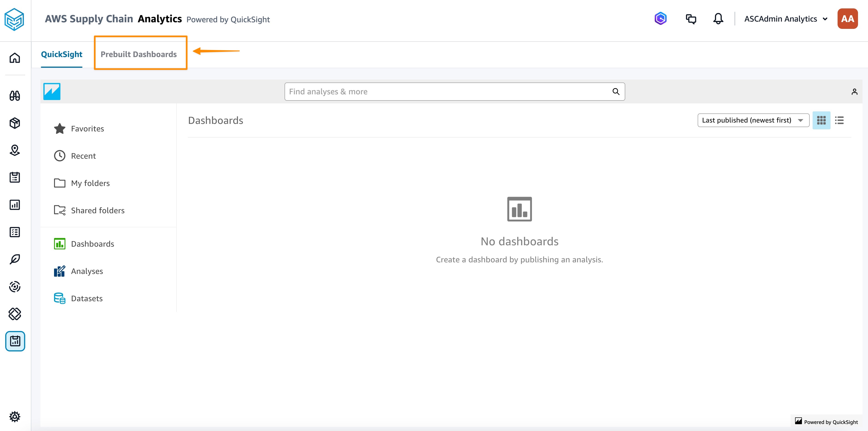The width and height of the screenshot is (868, 431).
Task: Select Datasets in the navigation
Action: (78, 299)
